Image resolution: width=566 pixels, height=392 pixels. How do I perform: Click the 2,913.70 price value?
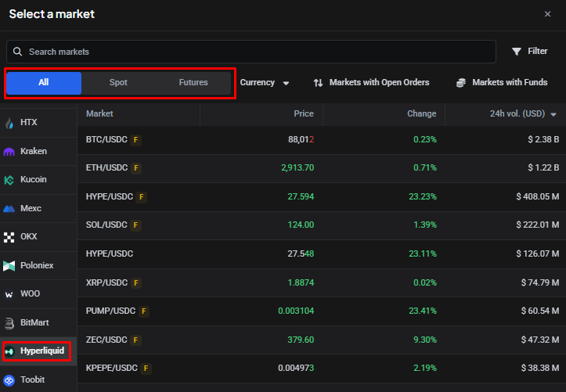[x=297, y=168]
